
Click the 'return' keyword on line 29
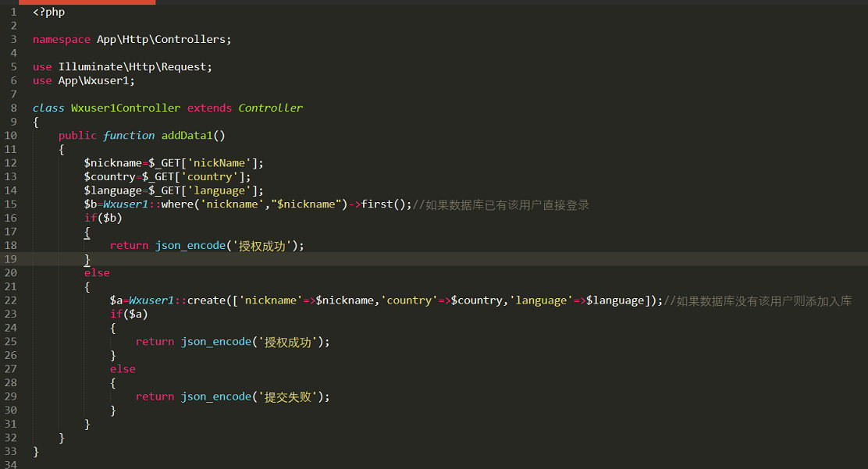coord(155,396)
